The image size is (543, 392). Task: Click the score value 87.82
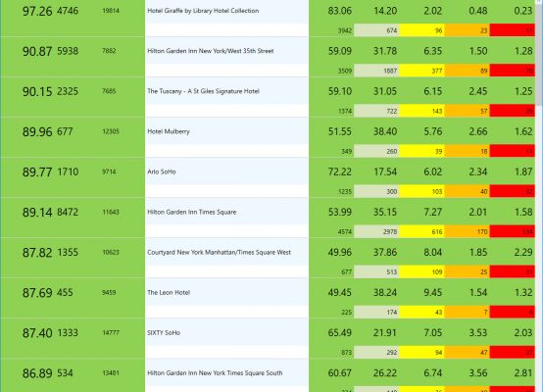coord(37,253)
